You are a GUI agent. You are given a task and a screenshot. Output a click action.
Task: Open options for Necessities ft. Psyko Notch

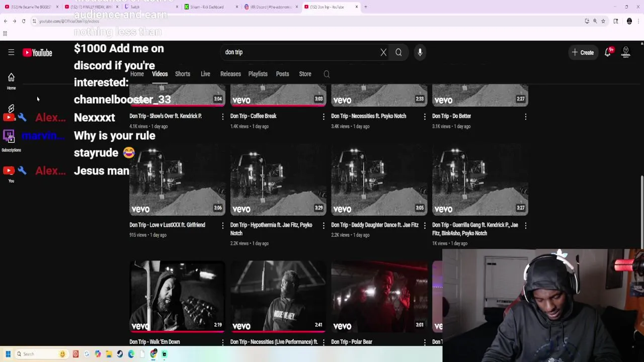coord(425,117)
